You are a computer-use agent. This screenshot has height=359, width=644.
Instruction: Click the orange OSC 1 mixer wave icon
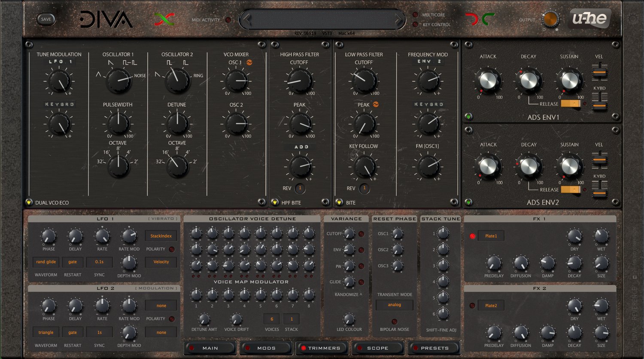coord(249,62)
